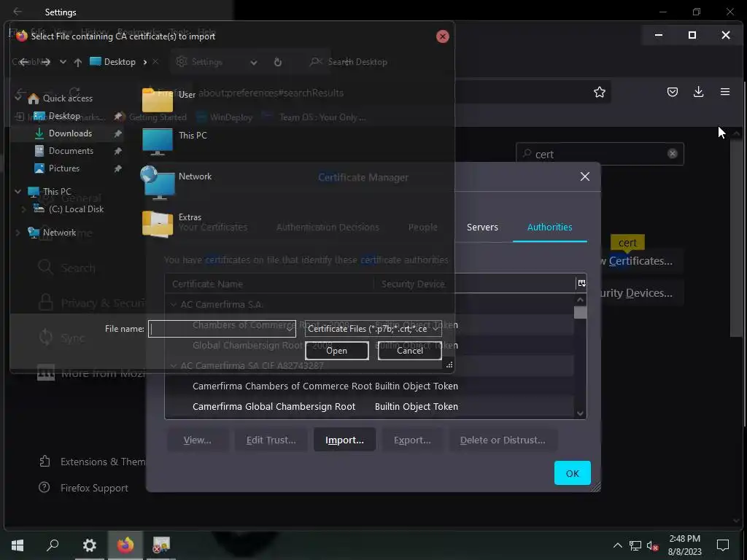Viewport: 747px width, 560px height.
Task: Click Delete or Distrust... button
Action: (x=503, y=440)
